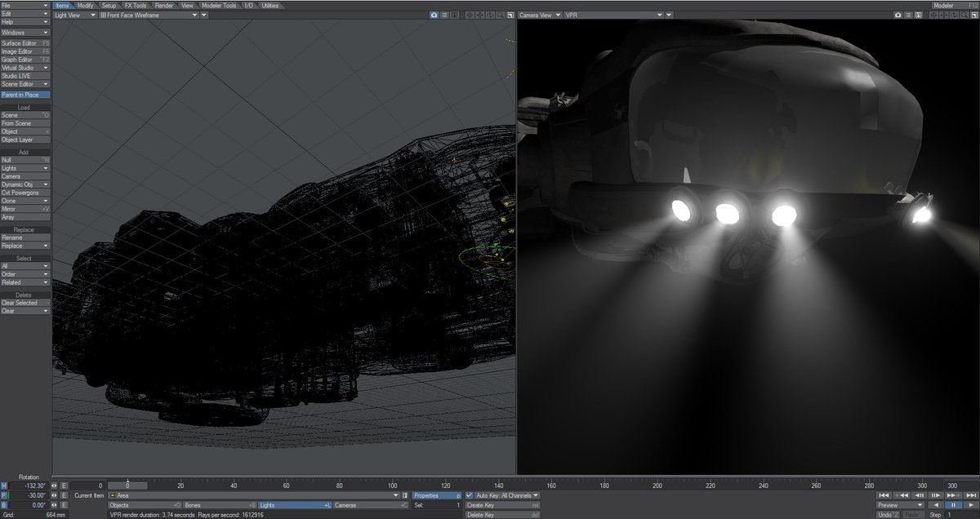Click the list icon in Camera View header
980x519 pixels.
click(x=908, y=15)
